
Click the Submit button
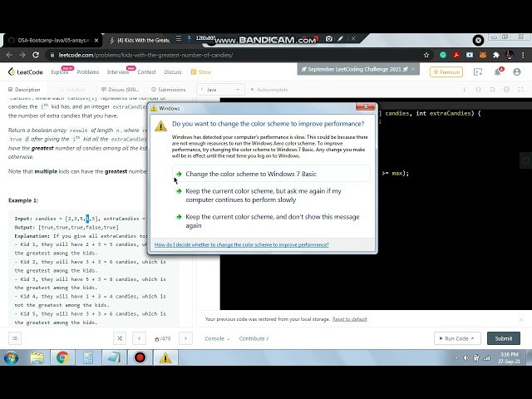click(x=504, y=338)
